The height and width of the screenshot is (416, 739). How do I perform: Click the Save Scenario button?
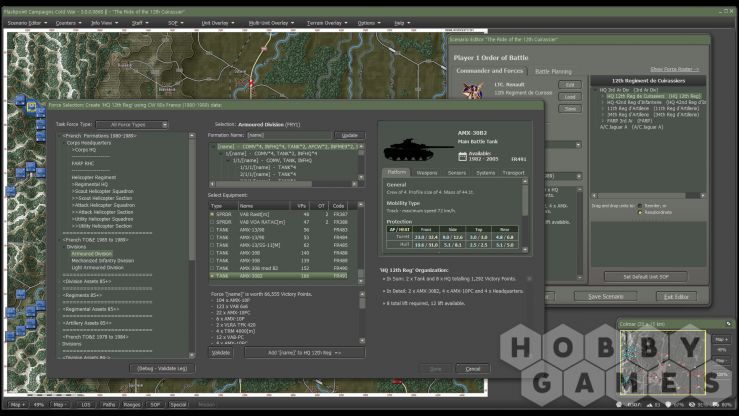[606, 296]
